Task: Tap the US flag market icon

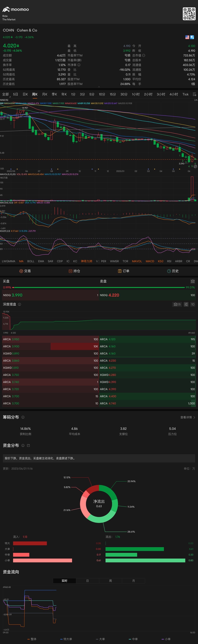Action: tap(187, 37)
